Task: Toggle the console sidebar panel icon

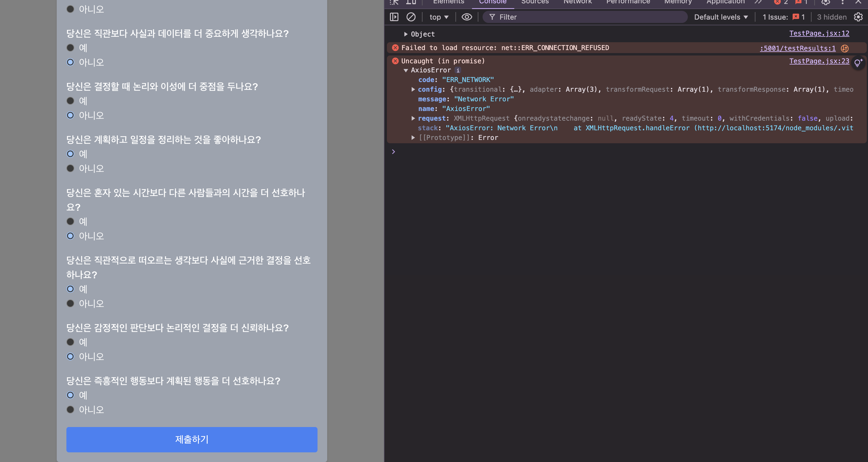Action: pyautogui.click(x=394, y=17)
